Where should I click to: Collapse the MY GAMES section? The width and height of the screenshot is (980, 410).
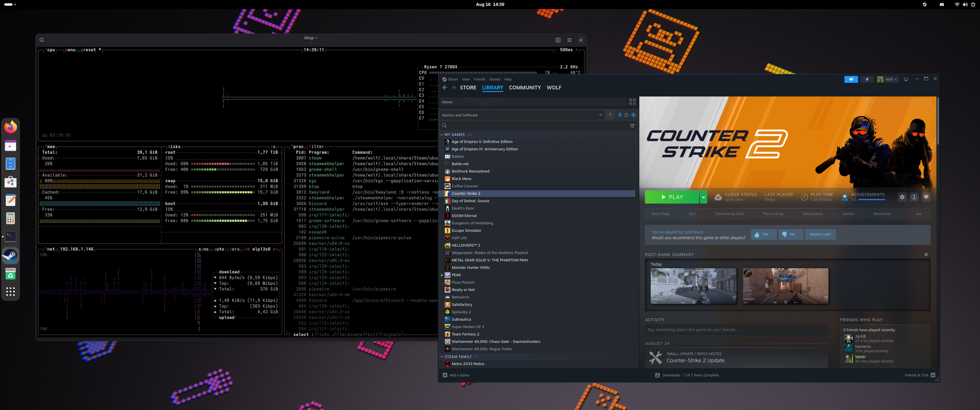[x=441, y=134]
